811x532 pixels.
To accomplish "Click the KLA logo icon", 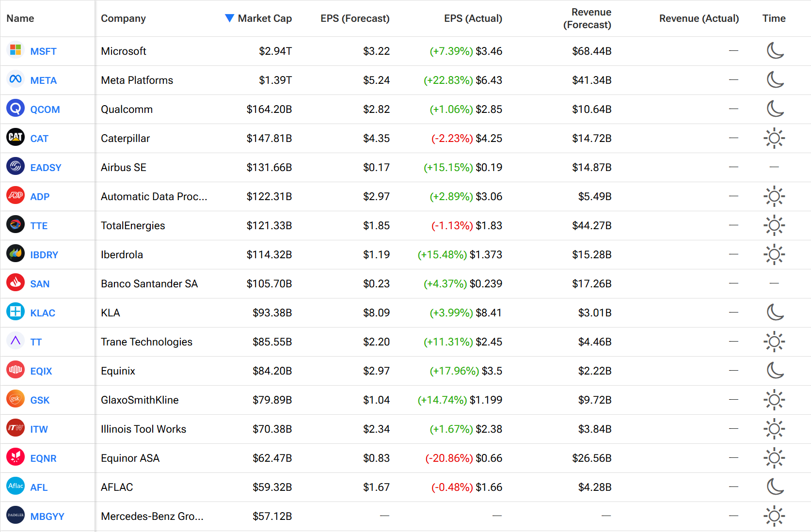I will point(16,312).
